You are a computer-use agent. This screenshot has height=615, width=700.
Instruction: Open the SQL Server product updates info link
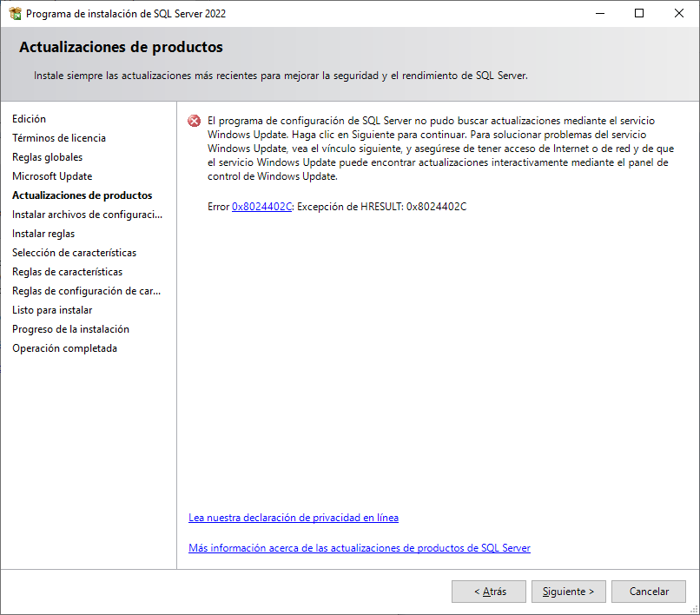[x=360, y=547]
